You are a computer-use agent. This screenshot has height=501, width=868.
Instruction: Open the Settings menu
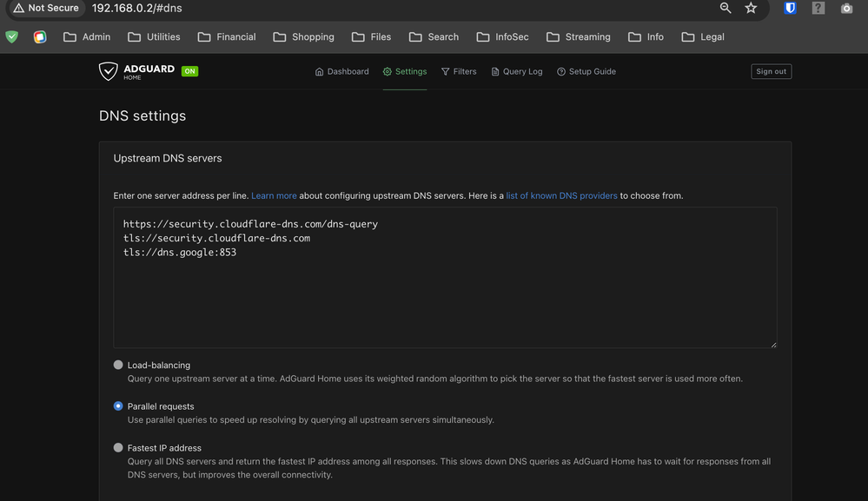click(405, 71)
